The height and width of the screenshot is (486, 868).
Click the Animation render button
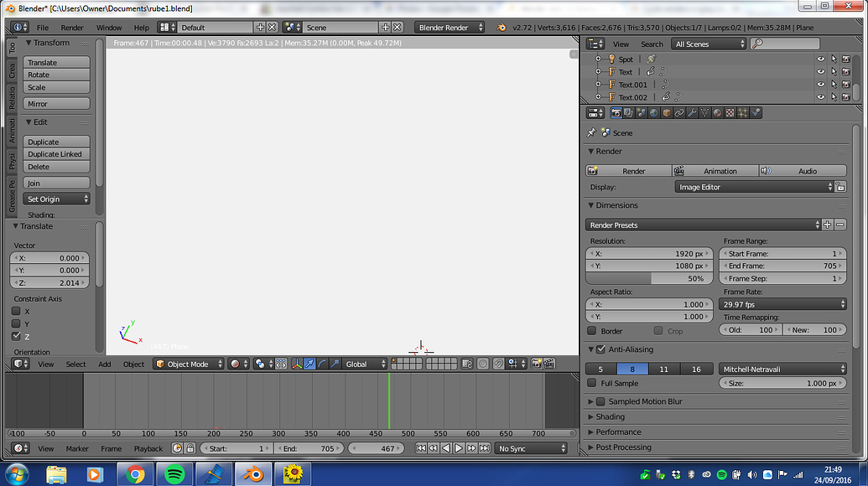715,171
